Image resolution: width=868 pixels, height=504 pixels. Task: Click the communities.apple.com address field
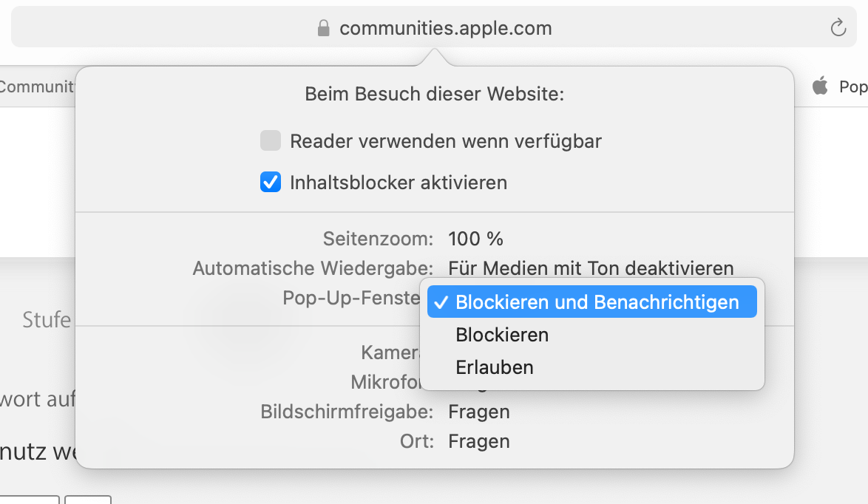(445, 29)
